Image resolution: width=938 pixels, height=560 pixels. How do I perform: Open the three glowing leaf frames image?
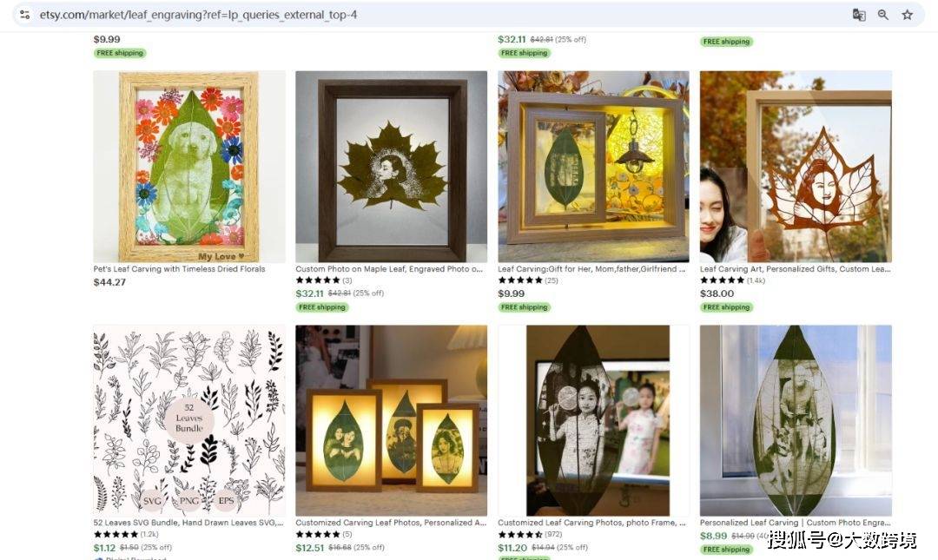[x=391, y=420]
